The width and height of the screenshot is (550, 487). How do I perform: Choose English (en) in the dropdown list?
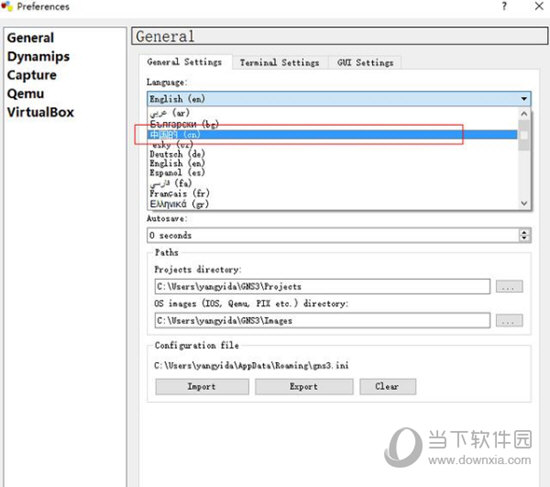pos(332,163)
